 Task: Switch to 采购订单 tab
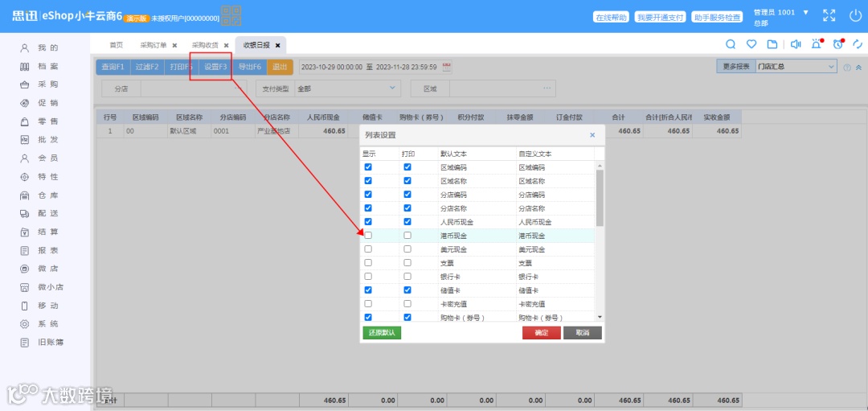pyautogui.click(x=154, y=45)
